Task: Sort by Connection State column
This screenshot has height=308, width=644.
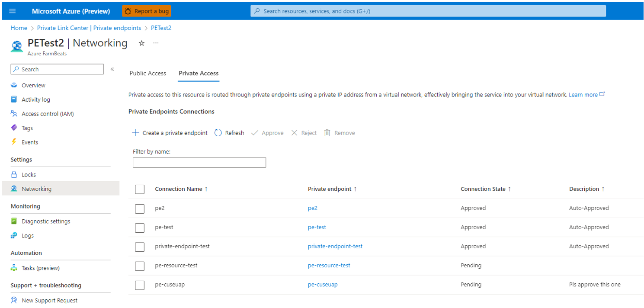Action: point(485,189)
